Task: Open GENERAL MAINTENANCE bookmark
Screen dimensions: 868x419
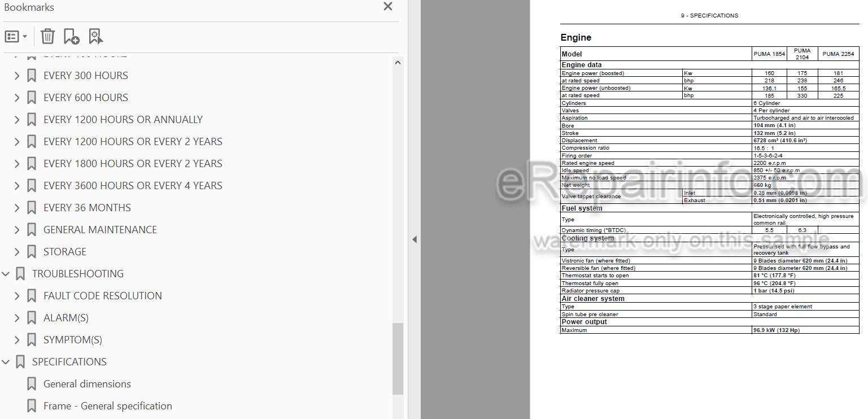Action: [x=100, y=230]
